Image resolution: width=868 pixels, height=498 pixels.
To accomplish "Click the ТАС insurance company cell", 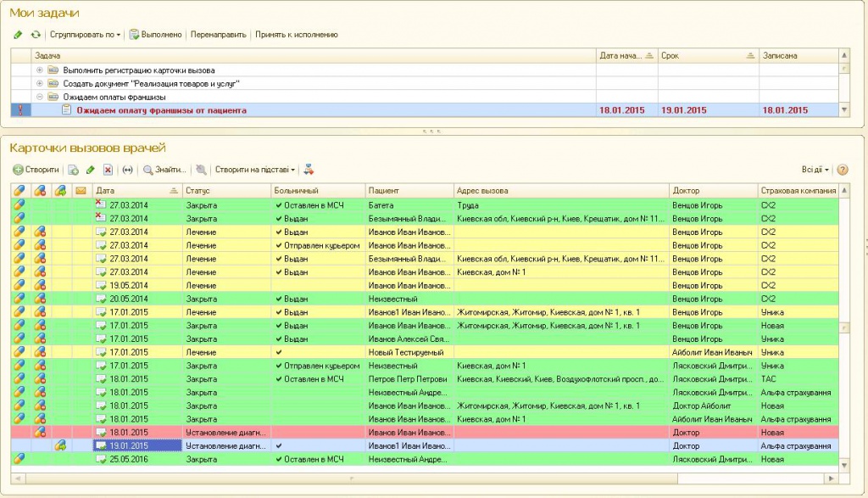I will (798, 379).
